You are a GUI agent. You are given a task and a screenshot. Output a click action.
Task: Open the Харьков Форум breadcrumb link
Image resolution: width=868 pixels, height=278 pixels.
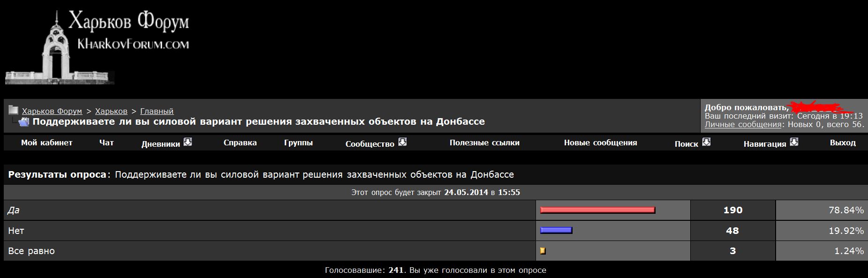(52, 112)
